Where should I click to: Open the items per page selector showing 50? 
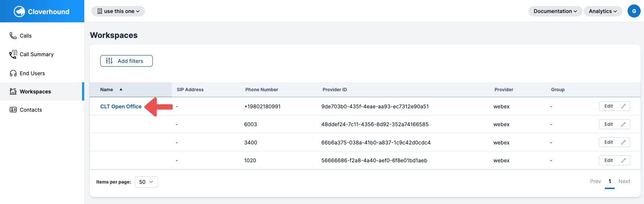(x=146, y=182)
